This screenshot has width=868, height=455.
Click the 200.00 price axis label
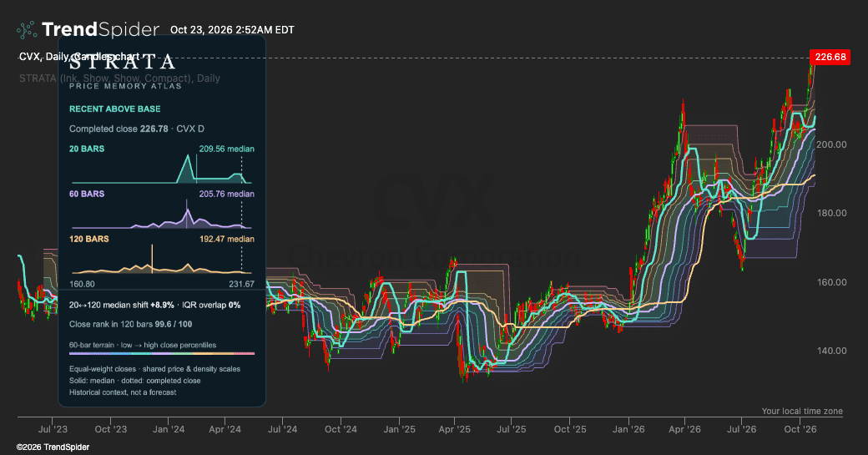(831, 144)
